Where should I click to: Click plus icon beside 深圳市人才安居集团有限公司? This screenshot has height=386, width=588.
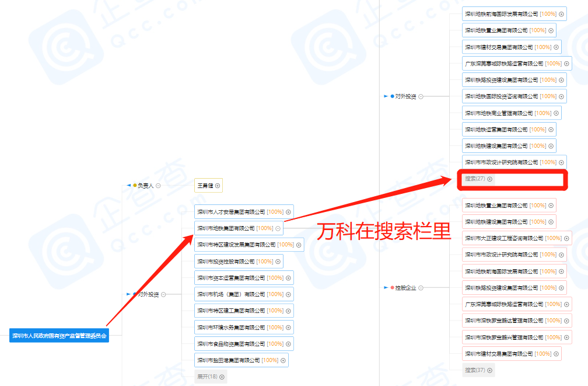pyautogui.click(x=288, y=212)
